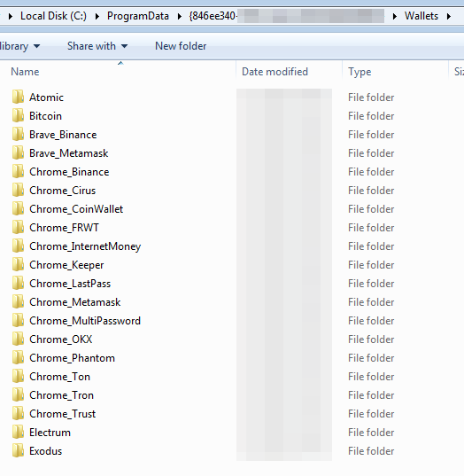464x476 pixels.
Task: Expand arrow after Wallets in address bar
Action: coord(449,16)
